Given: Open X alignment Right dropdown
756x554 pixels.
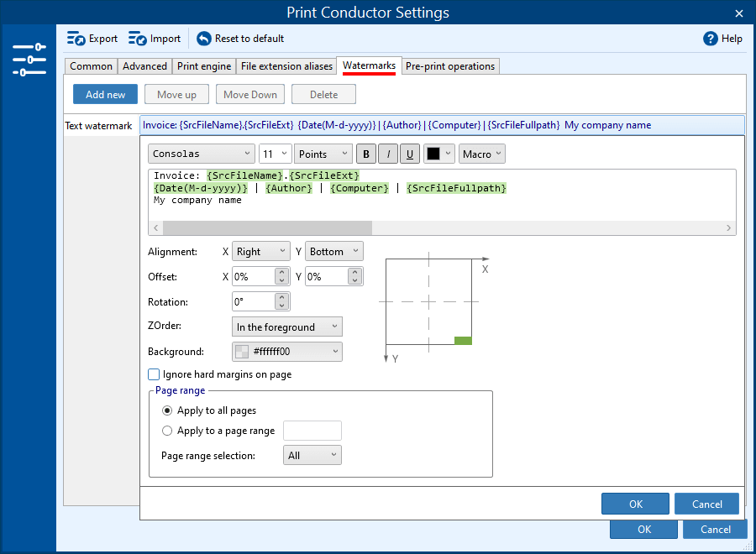Looking at the screenshot, I should (261, 252).
